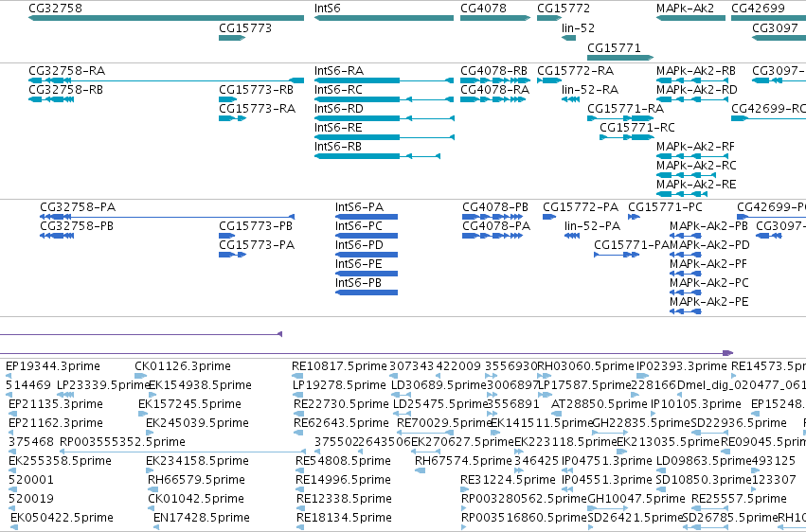Select protein CG15773-PA
Image resolution: width=806 pixels, height=532 pixels.
(232, 255)
